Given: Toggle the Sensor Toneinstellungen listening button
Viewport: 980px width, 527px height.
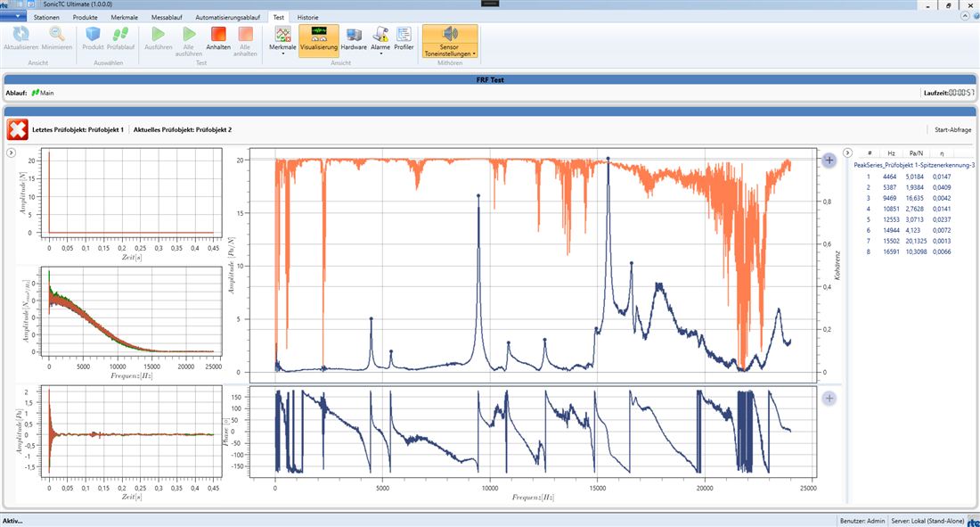Looking at the screenshot, I should tap(450, 41).
